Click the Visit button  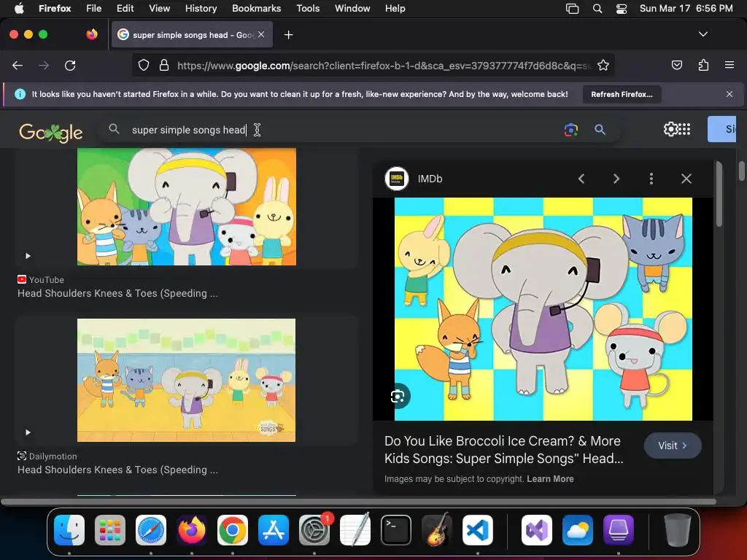(x=672, y=446)
